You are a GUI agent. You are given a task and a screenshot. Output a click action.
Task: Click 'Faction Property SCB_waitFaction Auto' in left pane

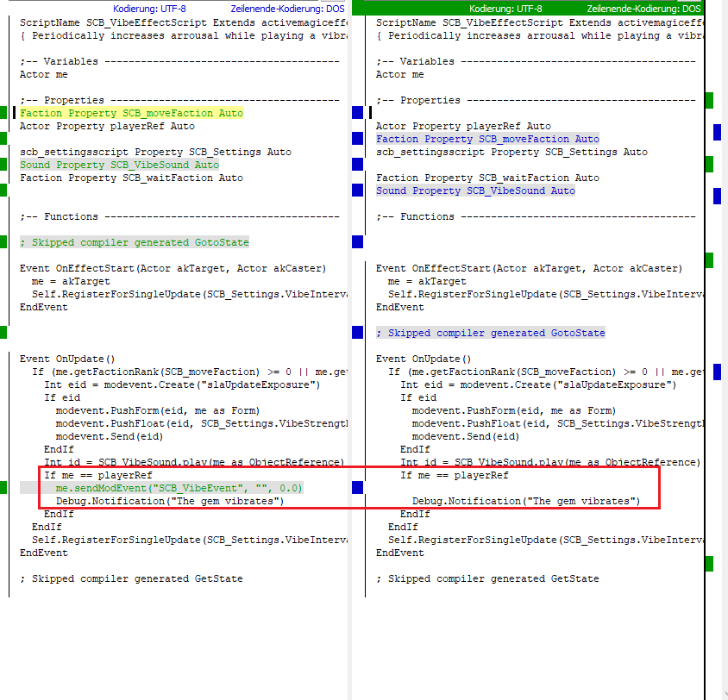[x=131, y=178]
